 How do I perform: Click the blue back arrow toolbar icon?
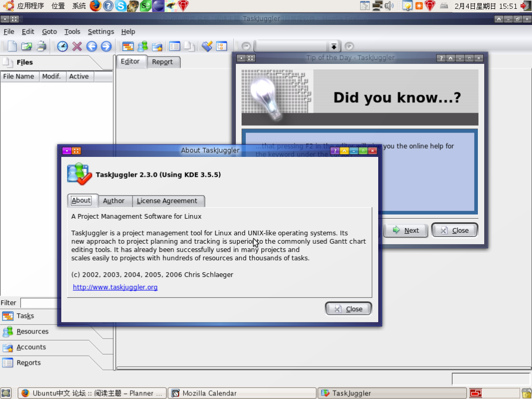[91, 46]
